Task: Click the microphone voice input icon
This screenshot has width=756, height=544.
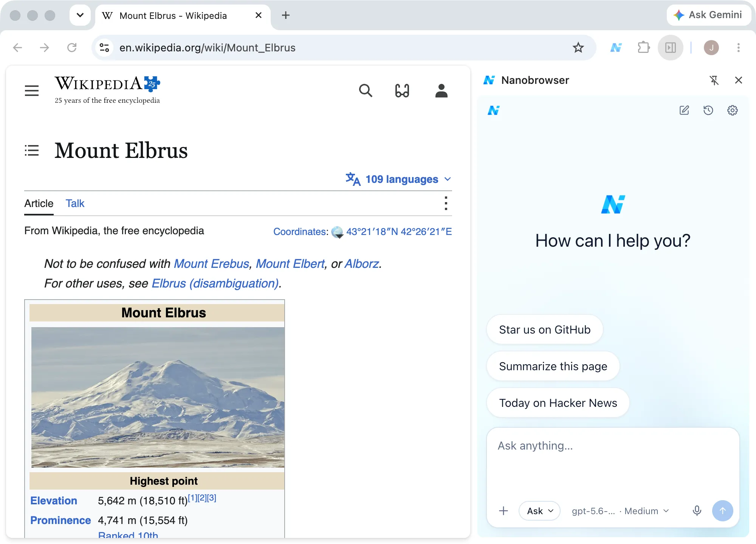Action: pyautogui.click(x=697, y=511)
